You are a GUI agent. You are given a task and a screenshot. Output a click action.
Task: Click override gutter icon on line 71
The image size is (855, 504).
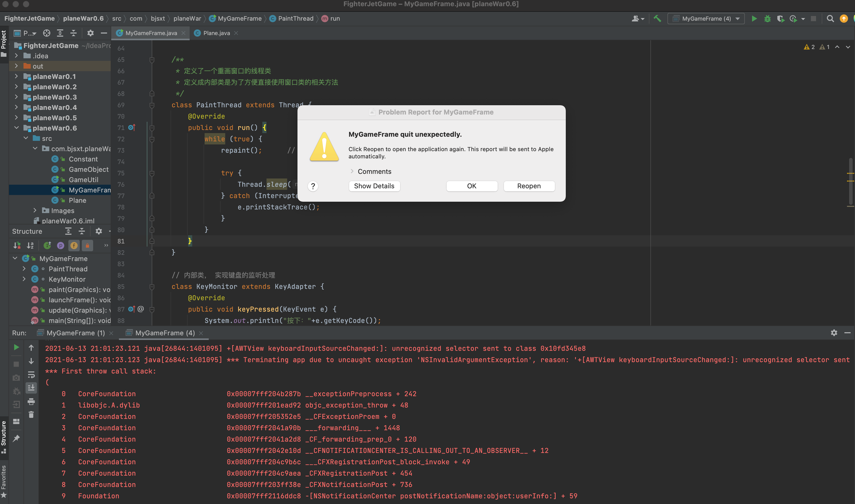point(132,128)
